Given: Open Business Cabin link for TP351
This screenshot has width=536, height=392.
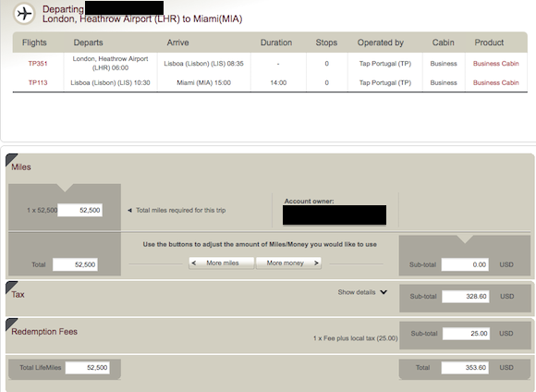Looking at the screenshot, I should click(x=495, y=64).
